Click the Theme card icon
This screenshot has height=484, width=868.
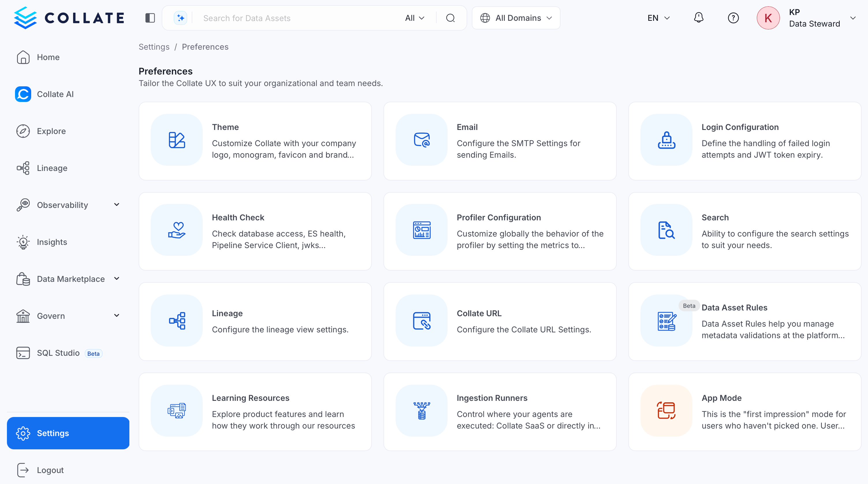176,140
